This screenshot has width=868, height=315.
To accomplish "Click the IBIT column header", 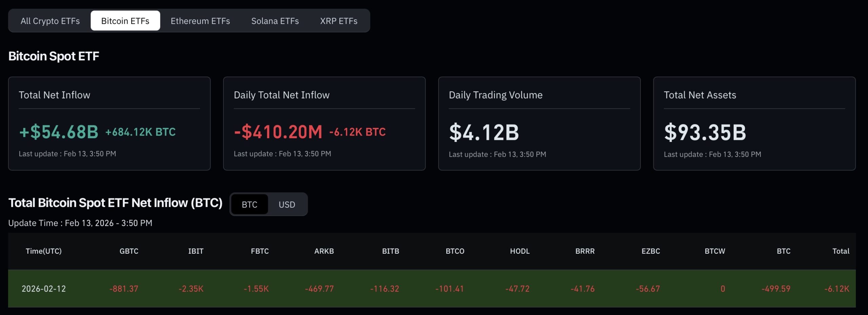I will 196,251.
